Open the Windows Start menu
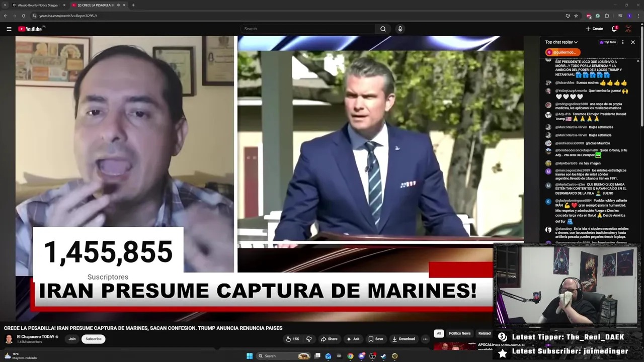The width and height of the screenshot is (644, 362). pyautogui.click(x=249, y=356)
